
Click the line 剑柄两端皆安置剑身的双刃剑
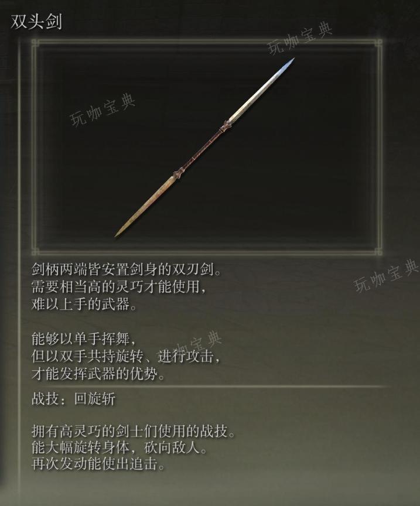127,269
